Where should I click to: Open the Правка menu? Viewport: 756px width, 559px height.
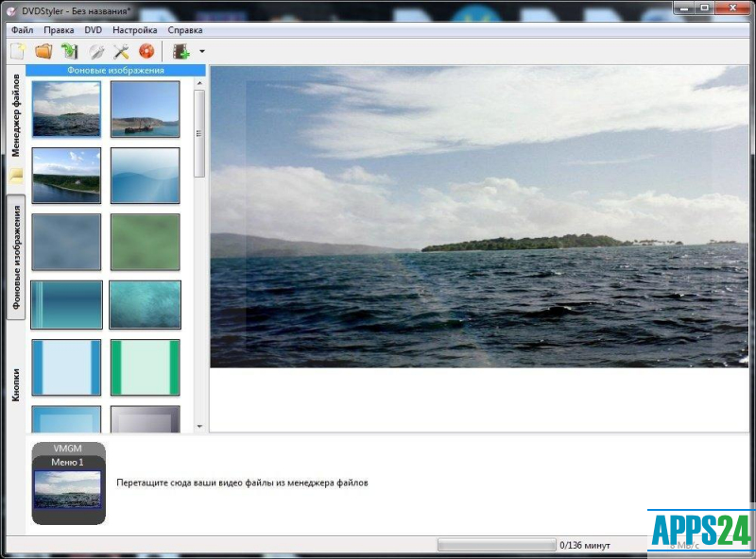(x=59, y=30)
